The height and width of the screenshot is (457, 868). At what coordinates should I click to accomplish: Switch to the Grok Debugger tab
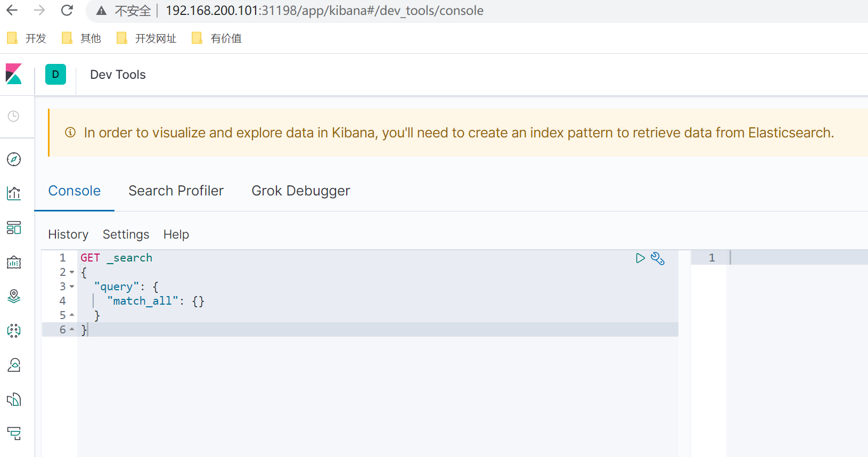coord(301,191)
